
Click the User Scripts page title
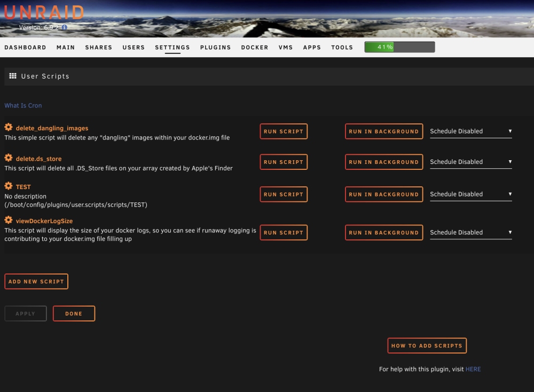45,76
